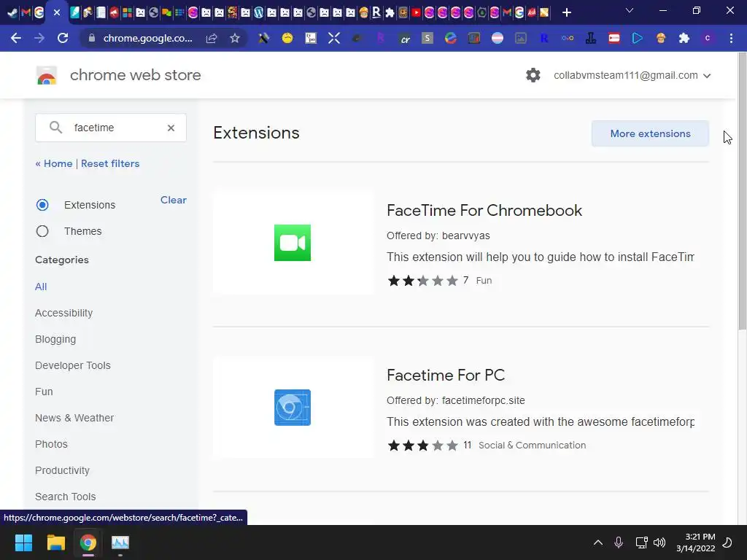Click the address bar URL
The height and width of the screenshot is (560, 747).
(x=147, y=38)
